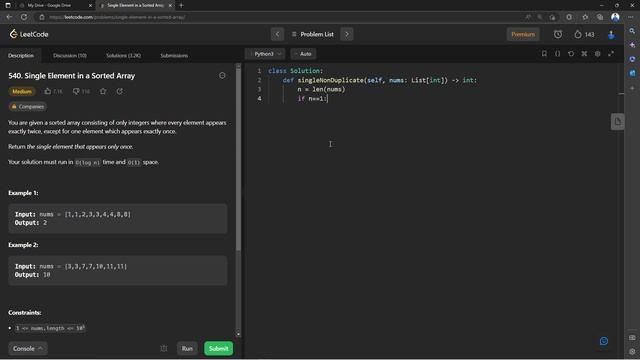The image size is (640, 360).
Task: View the 143 streak counter
Action: click(584, 34)
